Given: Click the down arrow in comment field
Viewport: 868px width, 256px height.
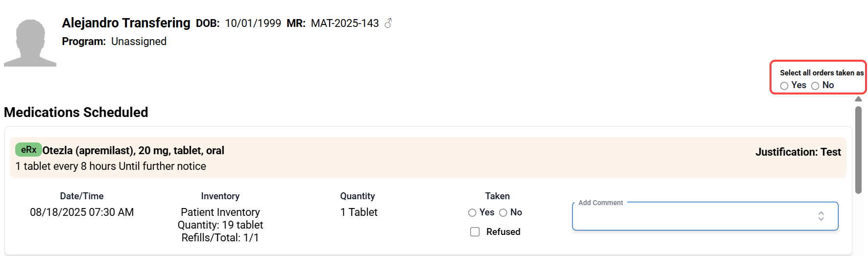Looking at the screenshot, I should click(821, 219).
